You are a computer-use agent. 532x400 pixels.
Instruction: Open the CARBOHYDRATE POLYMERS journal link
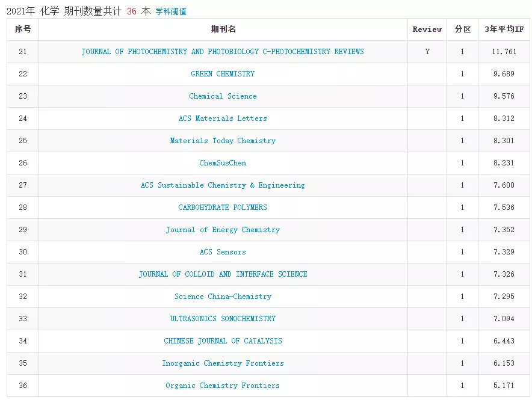pos(223,208)
